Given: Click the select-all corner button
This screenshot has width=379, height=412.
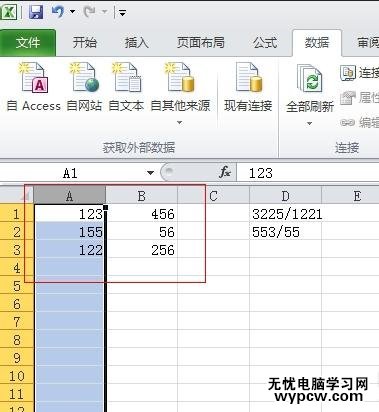Looking at the screenshot, I should pyautogui.click(x=17, y=196).
